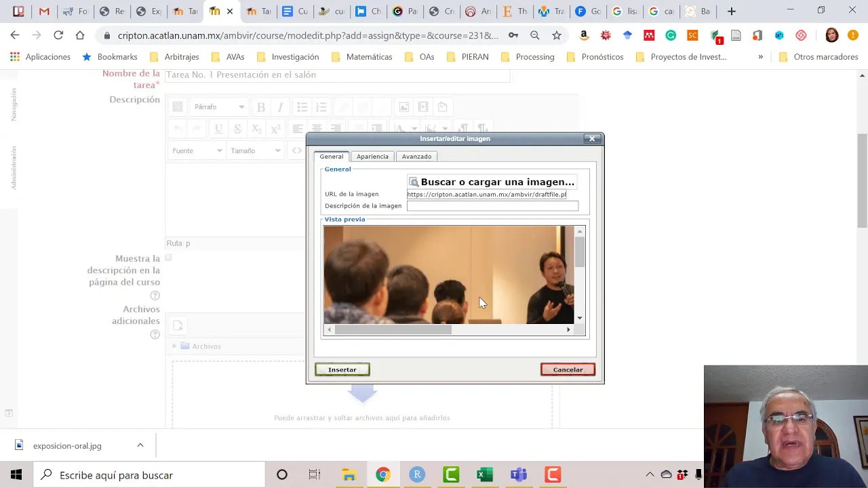The width and height of the screenshot is (868, 488).
Task: Open the Matemáticas bookmarks folder
Action: [361, 57]
